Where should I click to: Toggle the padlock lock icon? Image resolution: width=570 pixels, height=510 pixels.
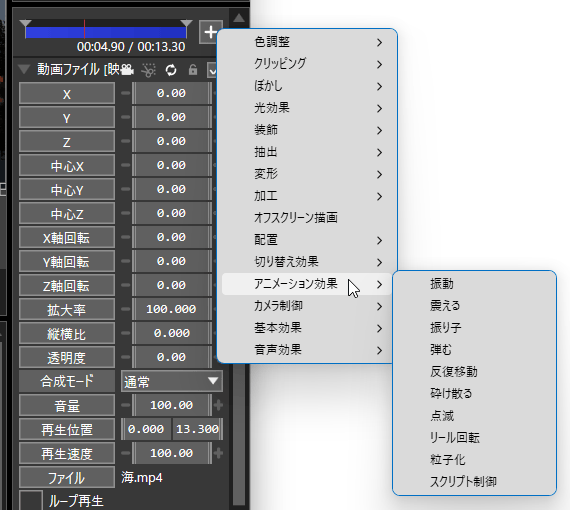click(193, 69)
